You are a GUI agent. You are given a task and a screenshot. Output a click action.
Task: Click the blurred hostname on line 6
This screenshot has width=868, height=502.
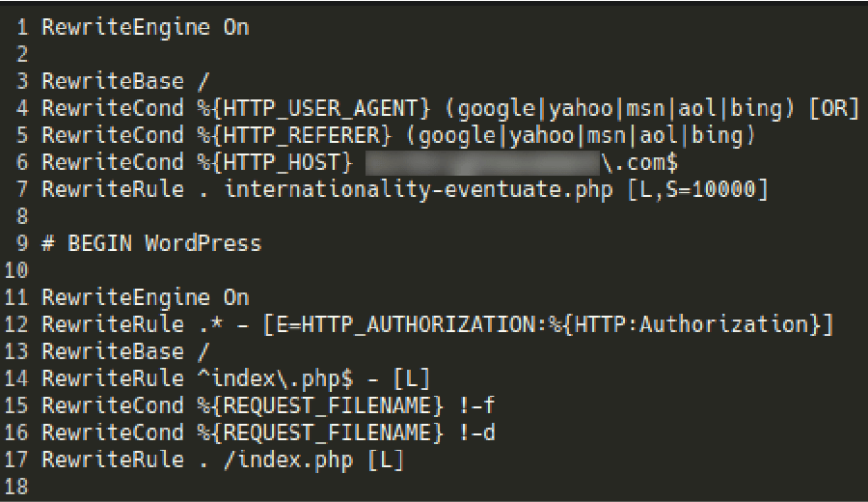(483, 163)
